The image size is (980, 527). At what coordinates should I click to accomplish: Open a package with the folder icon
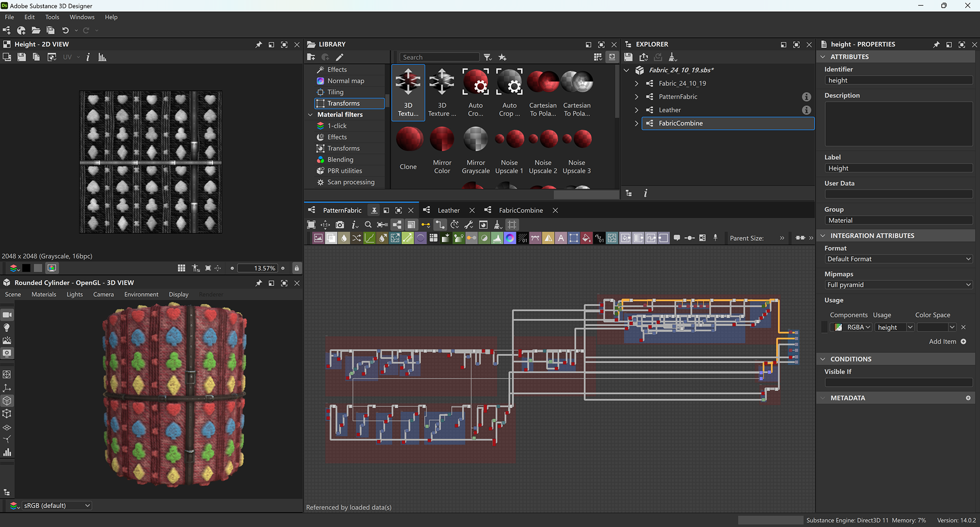[x=36, y=31]
